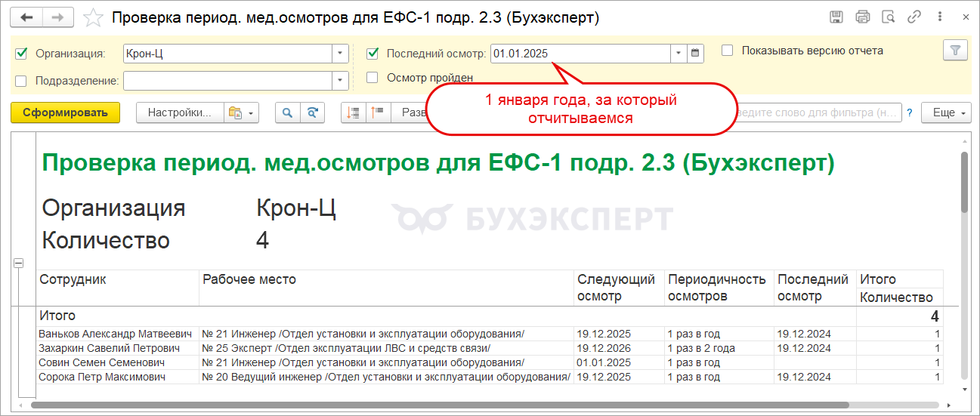The width and height of the screenshot is (980, 416).
Task: Collapse report group with minus box
Action: 19,263
